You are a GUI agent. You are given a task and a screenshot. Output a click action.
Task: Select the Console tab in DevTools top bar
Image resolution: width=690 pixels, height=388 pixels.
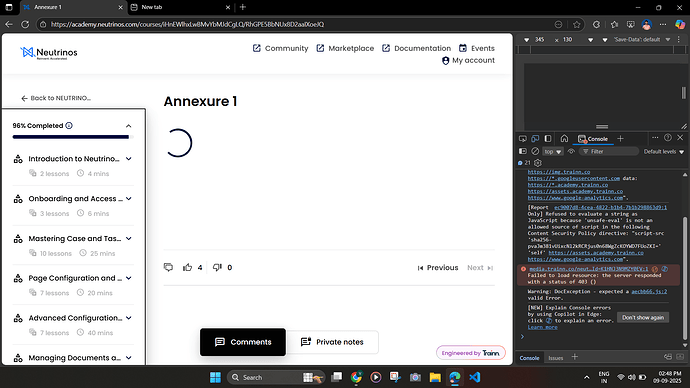coord(593,139)
